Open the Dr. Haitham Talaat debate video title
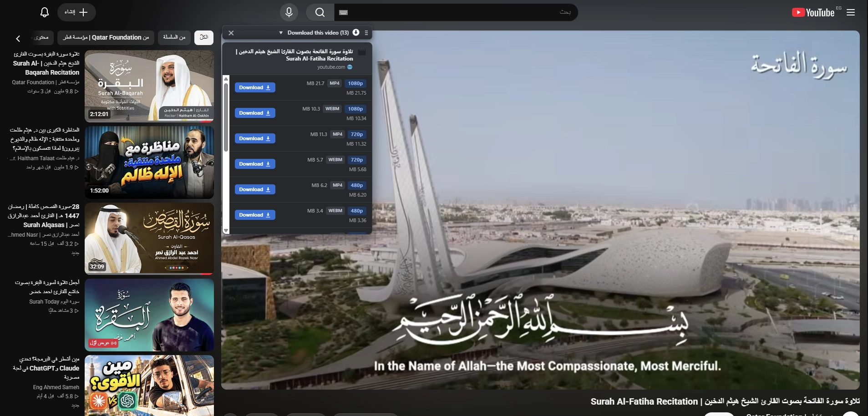 [x=45, y=139]
